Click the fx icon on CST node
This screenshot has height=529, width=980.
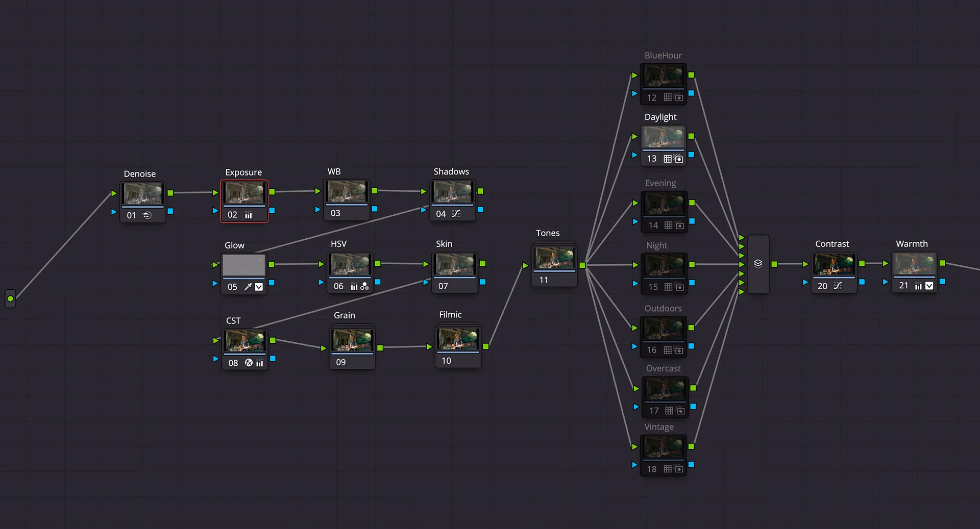click(x=249, y=363)
